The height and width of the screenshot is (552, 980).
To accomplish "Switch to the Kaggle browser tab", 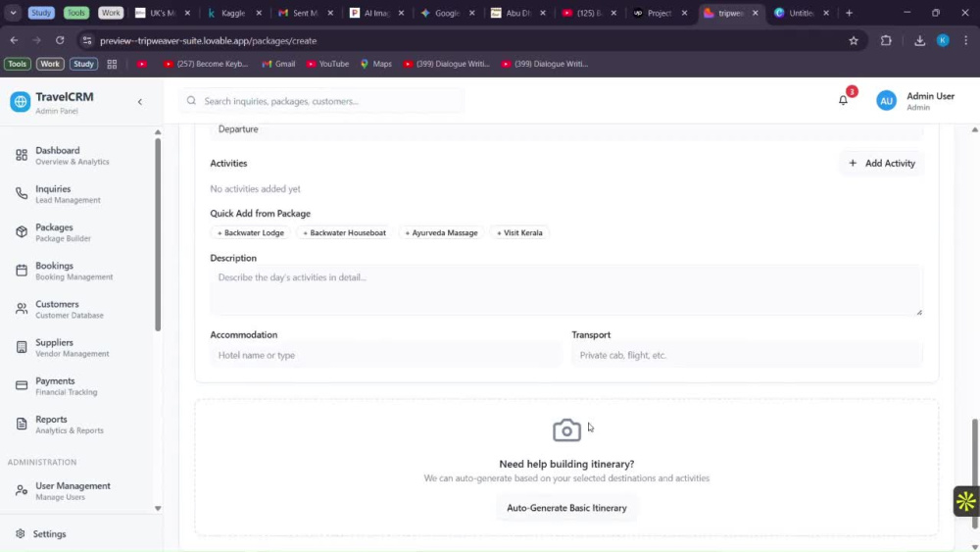I will [x=234, y=13].
